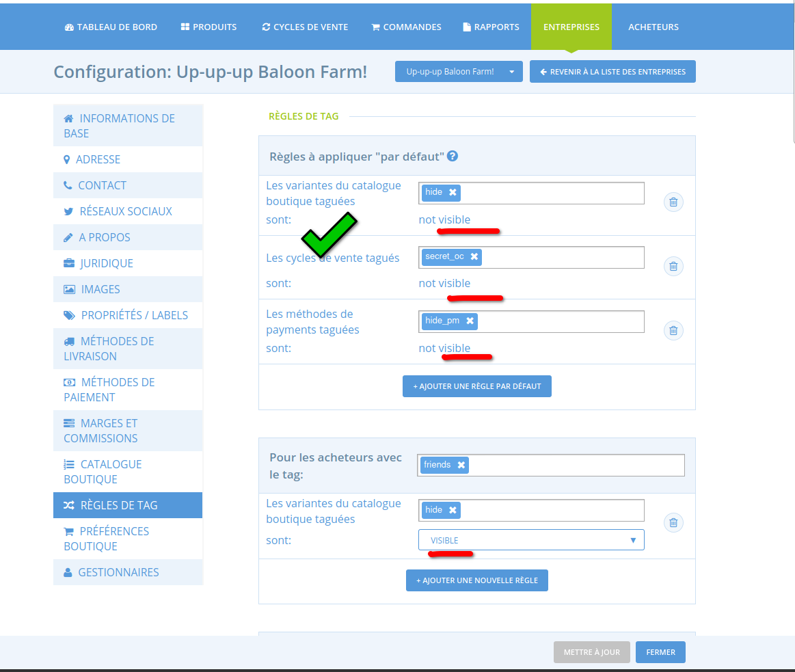Viewport: 795px width, 672px height.
Task: Click Ajouter une règle par défaut
Action: click(476, 386)
